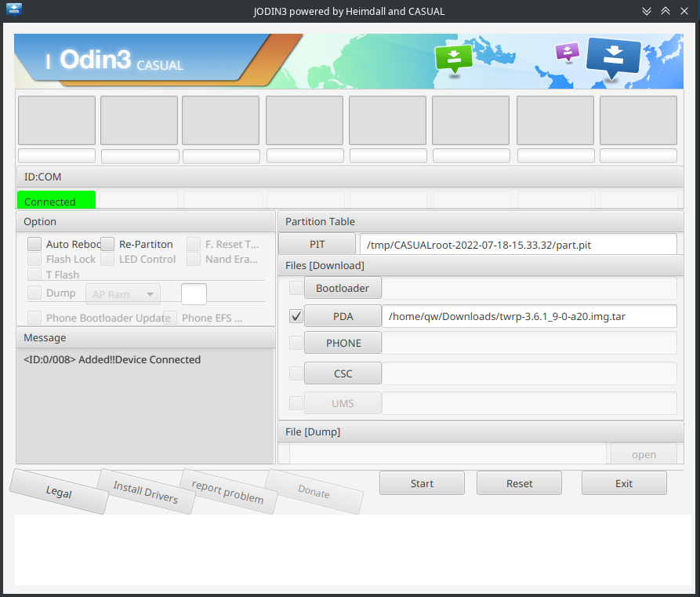This screenshot has width=700, height=597.
Task: Click the JODIN3 app icon in title bar
Action: tap(14, 9)
